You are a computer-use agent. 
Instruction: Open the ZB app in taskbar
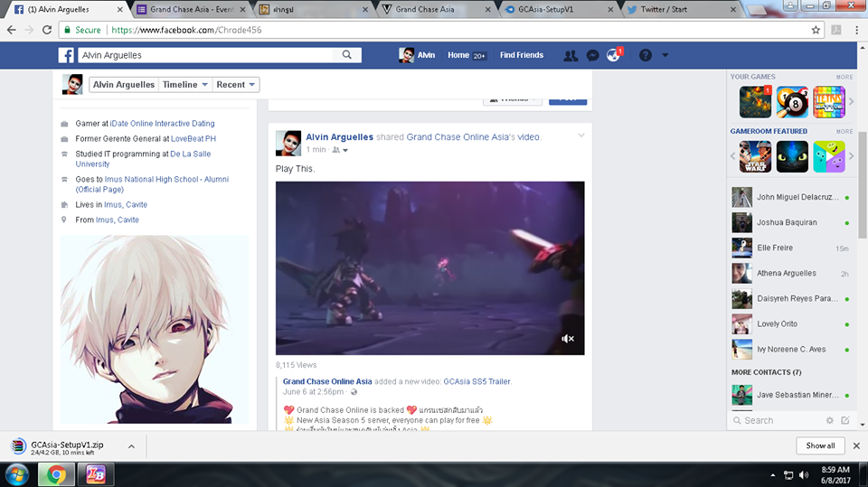pyautogui.click(x=96, y=475)
